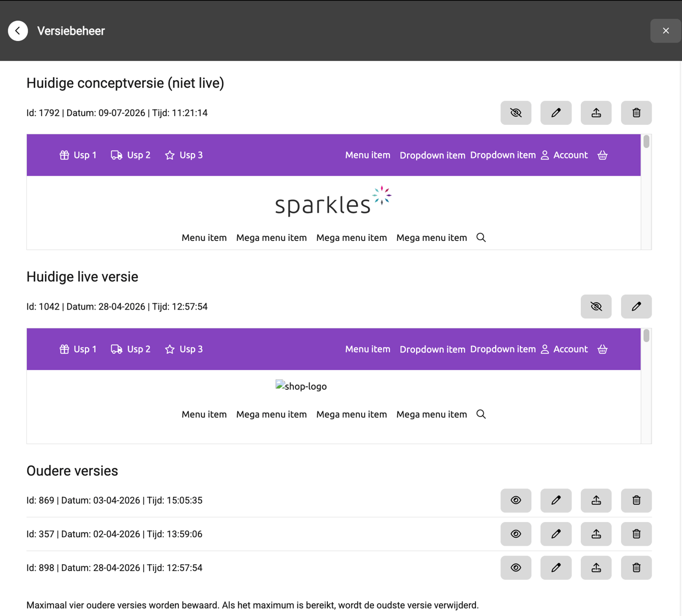Screen dimensions: 682x616
Task: Click Usp 1 in live preview
Action: click(x=78, y=349)
